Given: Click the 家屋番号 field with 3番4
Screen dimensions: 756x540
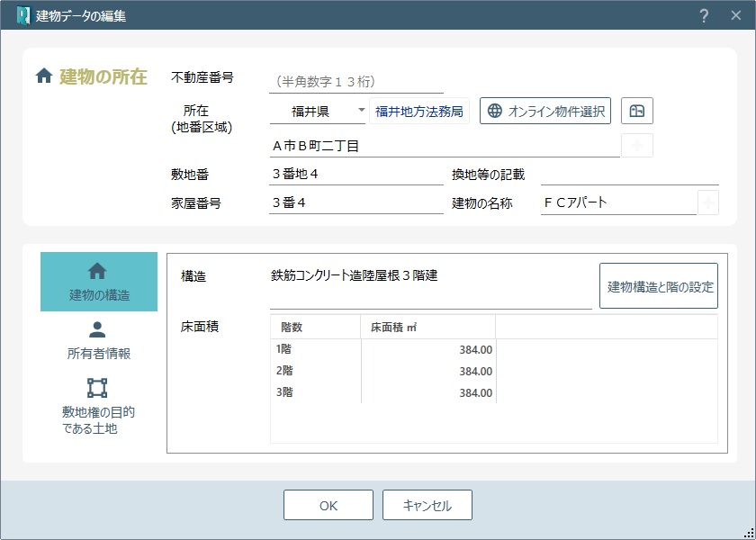Looking at the screenshot, I should click(x=356, y=202).
